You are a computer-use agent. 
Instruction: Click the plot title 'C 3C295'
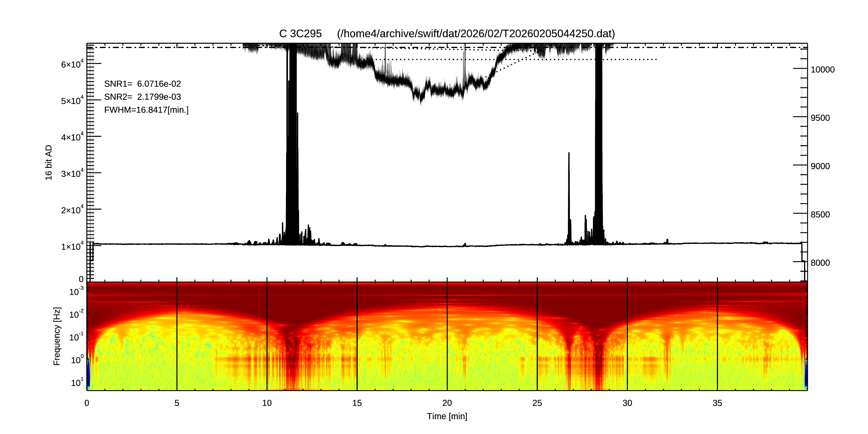coord(300,34)
